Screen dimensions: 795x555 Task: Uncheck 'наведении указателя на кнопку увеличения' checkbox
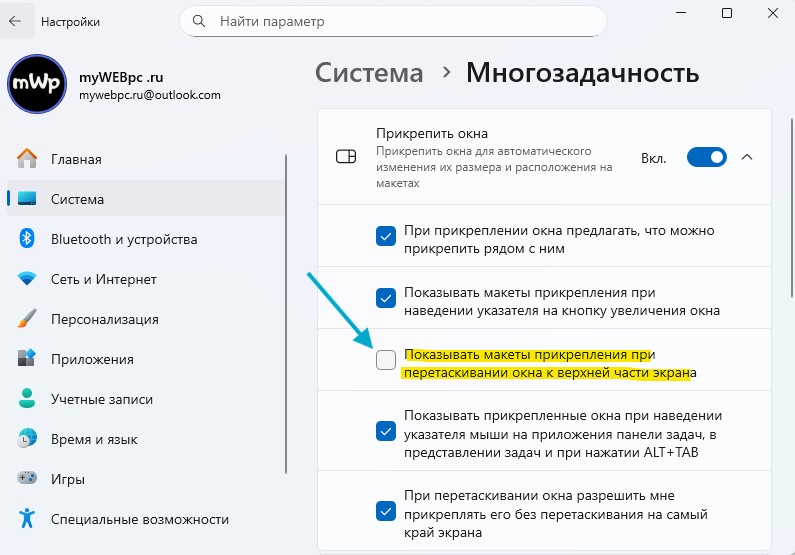point(386,298)
